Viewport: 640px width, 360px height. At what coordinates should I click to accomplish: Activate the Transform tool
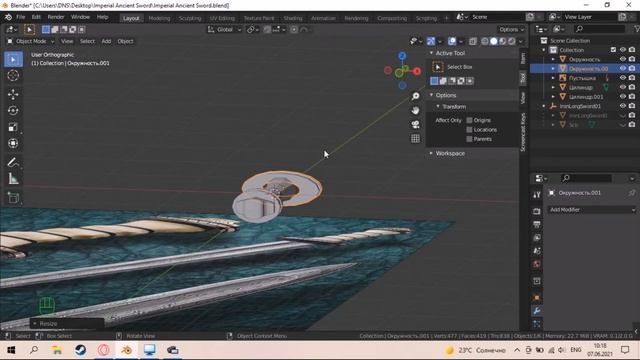tap(13, 143)
